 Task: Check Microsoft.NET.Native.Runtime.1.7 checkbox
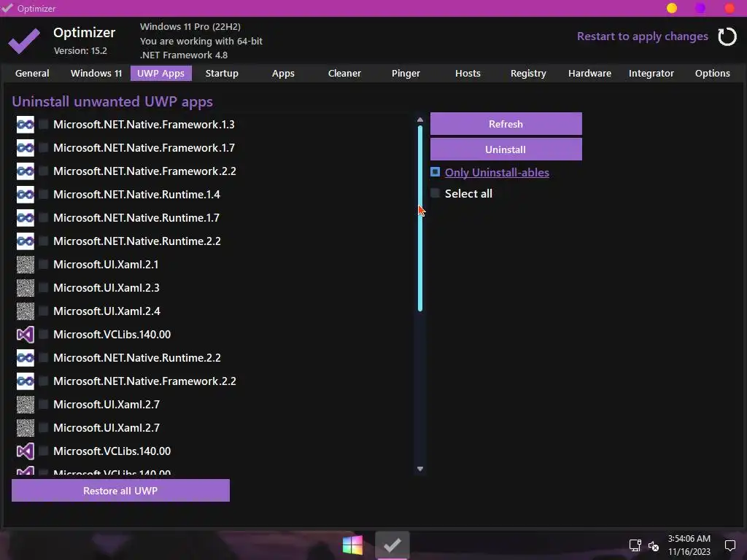43,217
